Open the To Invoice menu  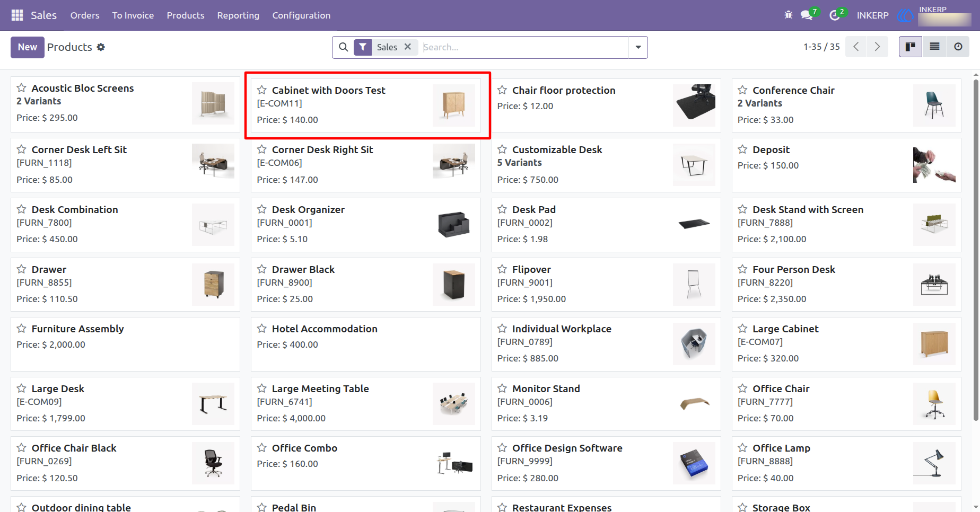point(133,15)
